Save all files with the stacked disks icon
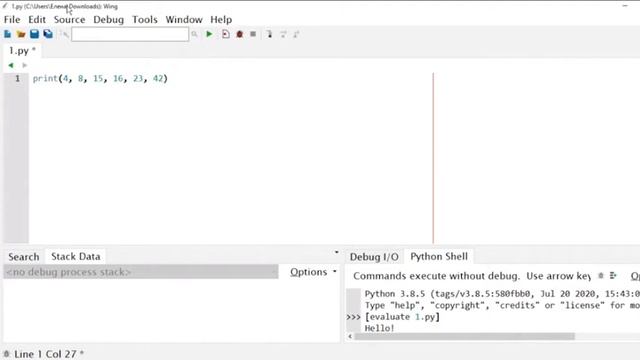Image resolution: width=640 pixels, height=360 pixels. [48, 34]
